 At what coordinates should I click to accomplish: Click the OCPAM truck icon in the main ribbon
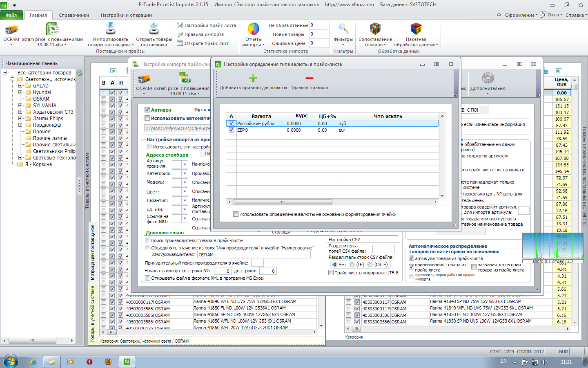[11, 29]
